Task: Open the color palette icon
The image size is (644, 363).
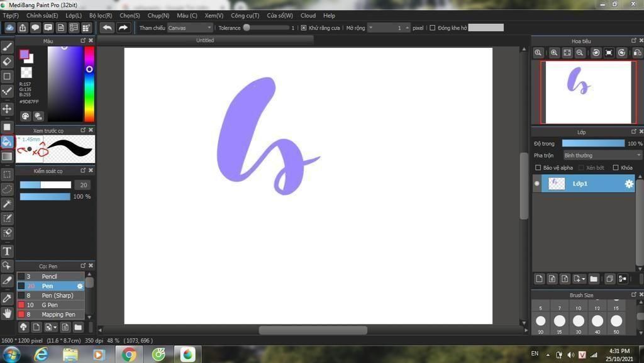Action: (25, 116)
